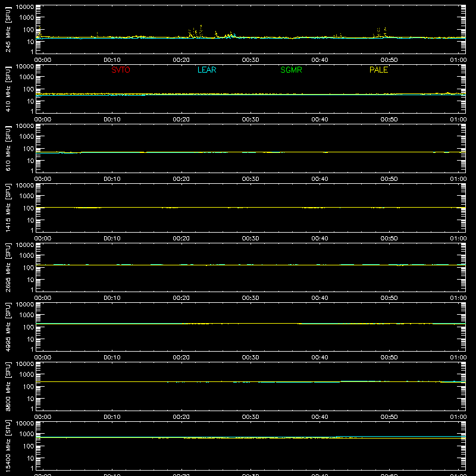Click the 1000 tick label of 410 MHz panel
This screenshot has height=476, width=476.
[27, 77]
